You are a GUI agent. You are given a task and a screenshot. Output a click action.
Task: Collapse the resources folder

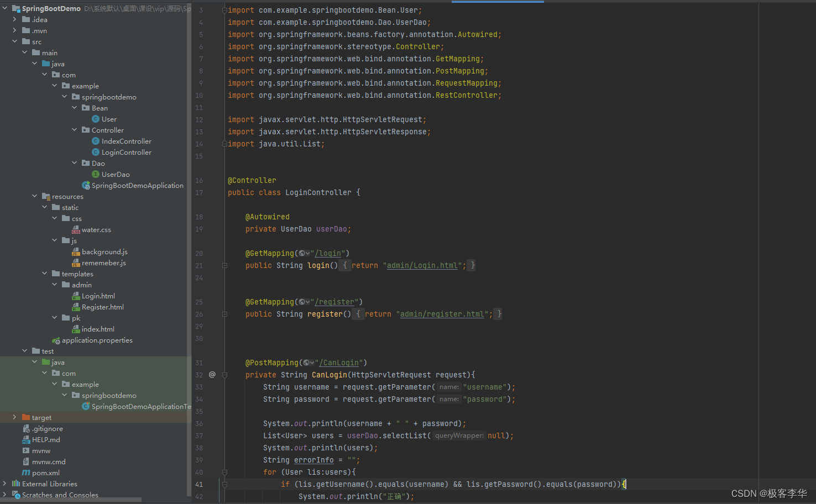pos(35,196)
